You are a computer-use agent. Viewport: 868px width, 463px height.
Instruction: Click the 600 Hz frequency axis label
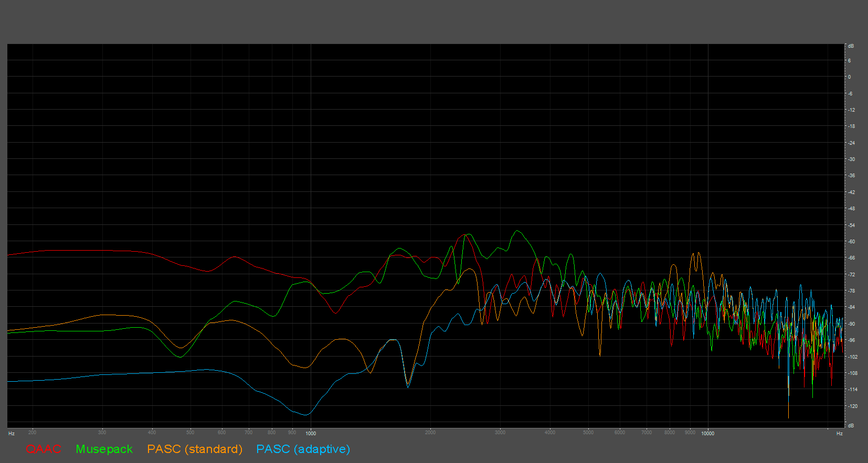[222, 433]
